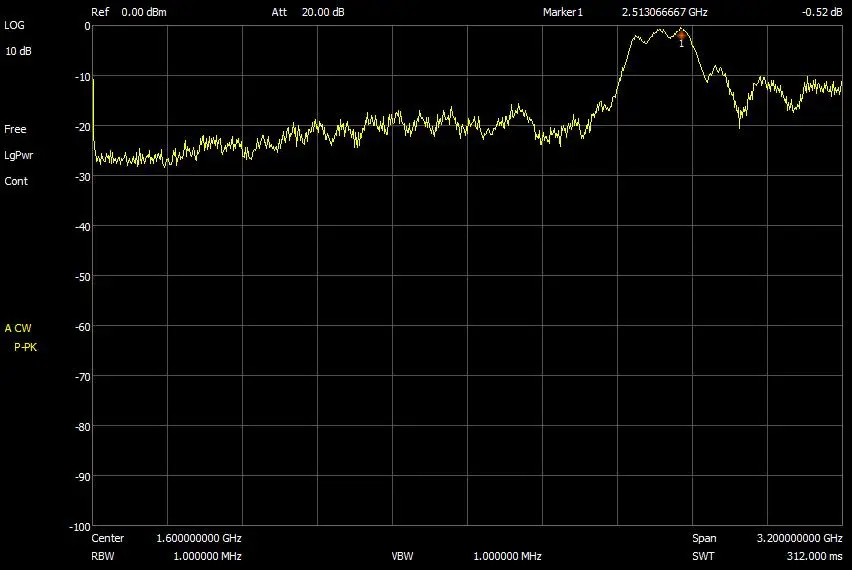The height and width of the screenshot is (570, 852).
Task: Select span value 3.200000000 GHz
Action: click(x=800, y=538)
